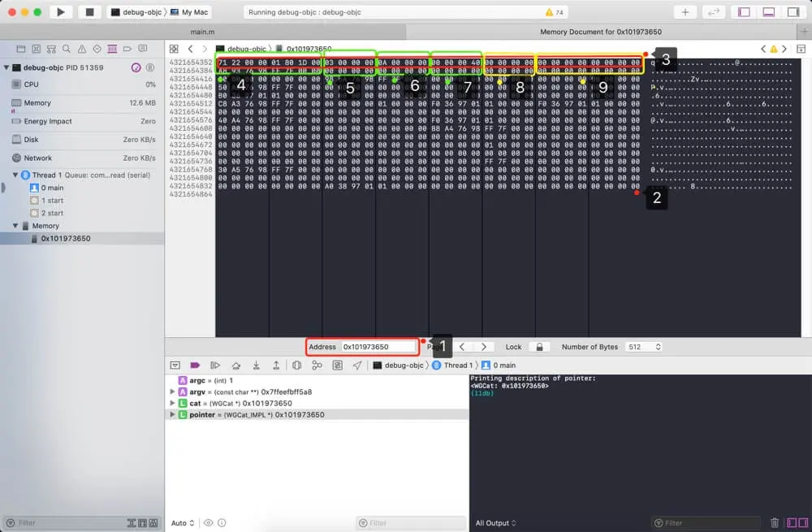The image size is (812, 532).
Task: Go to previous memory page
Action: coord(462,347)
